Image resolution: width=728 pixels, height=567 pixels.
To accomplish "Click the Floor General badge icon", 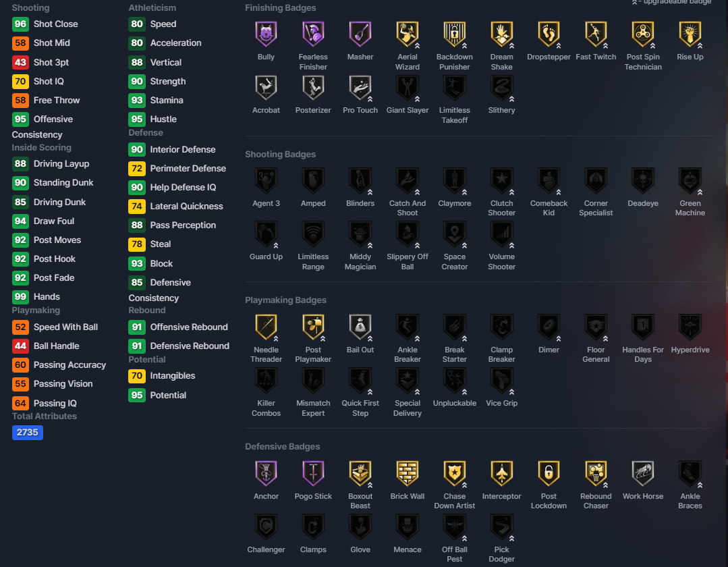I will coord(596,327).
